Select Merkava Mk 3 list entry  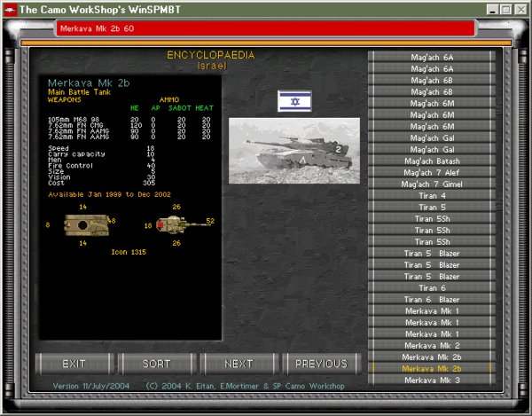(x=432, y=380)
